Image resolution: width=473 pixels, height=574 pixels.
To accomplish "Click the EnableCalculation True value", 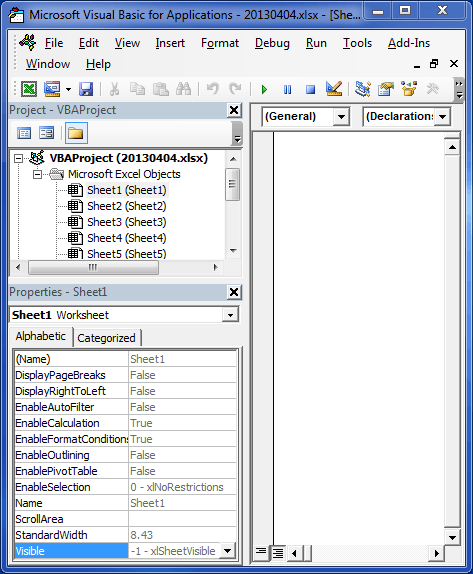I will click(182, 423).
